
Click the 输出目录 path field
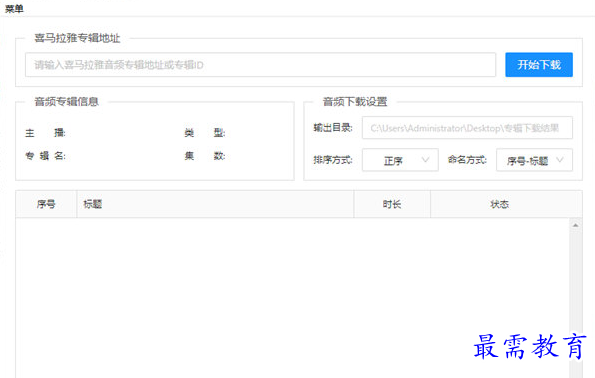(x=467, y=128)
